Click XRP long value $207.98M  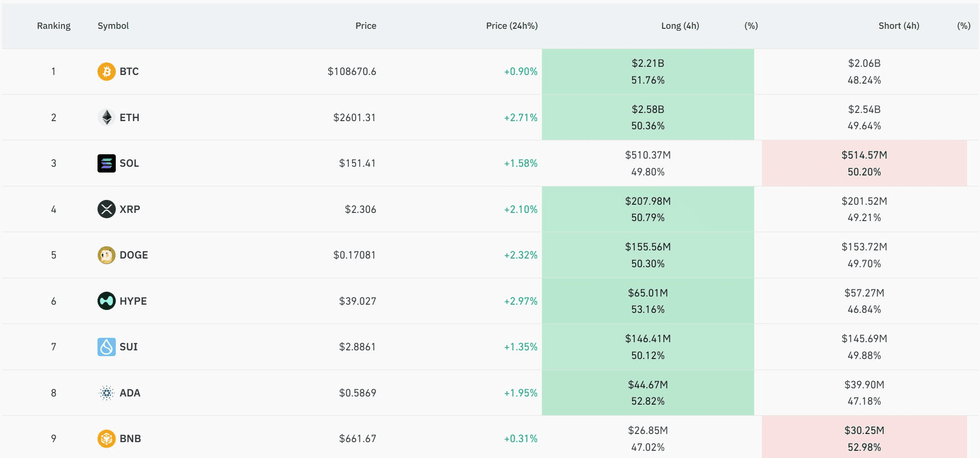coord(648,201)
